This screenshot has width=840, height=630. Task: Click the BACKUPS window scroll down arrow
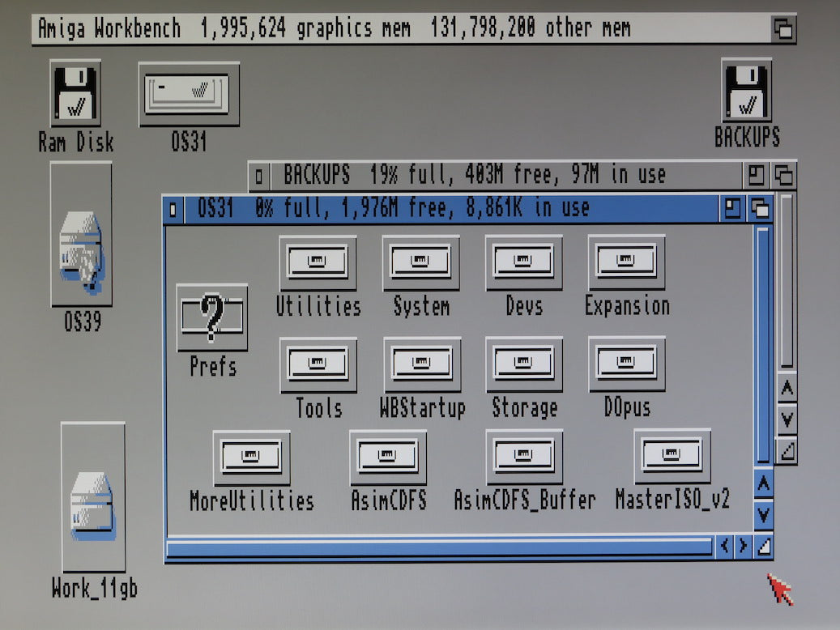tap(787, 419)
